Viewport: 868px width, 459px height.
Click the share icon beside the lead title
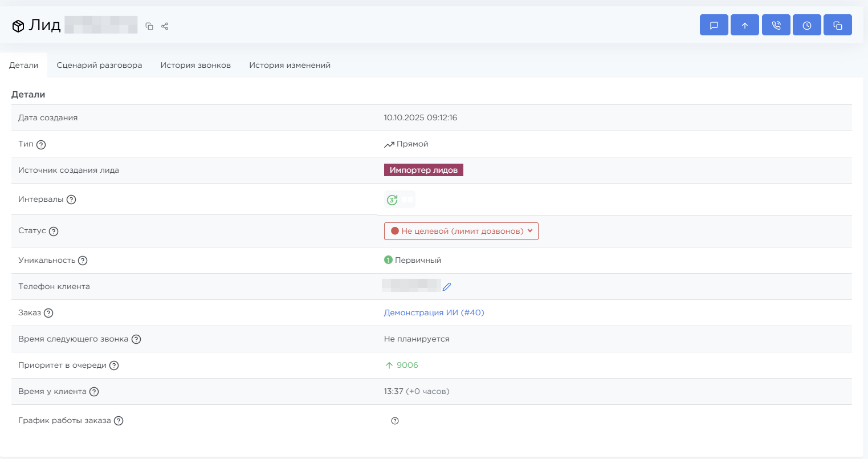pos(165,26)
